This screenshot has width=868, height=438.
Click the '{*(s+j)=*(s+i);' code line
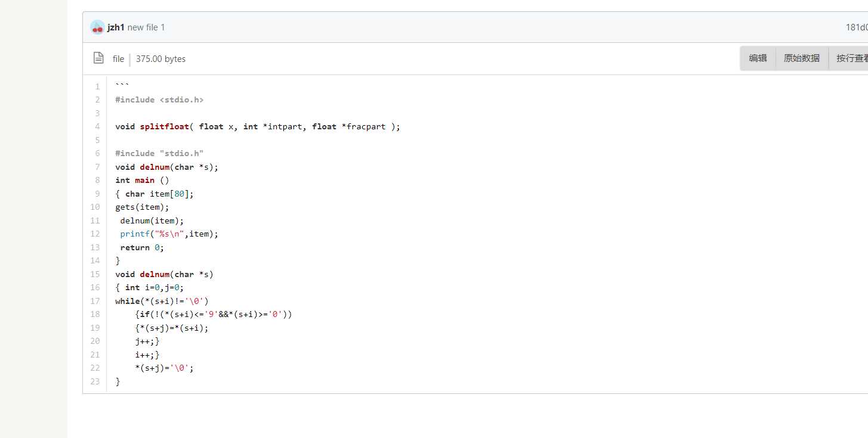172,328
